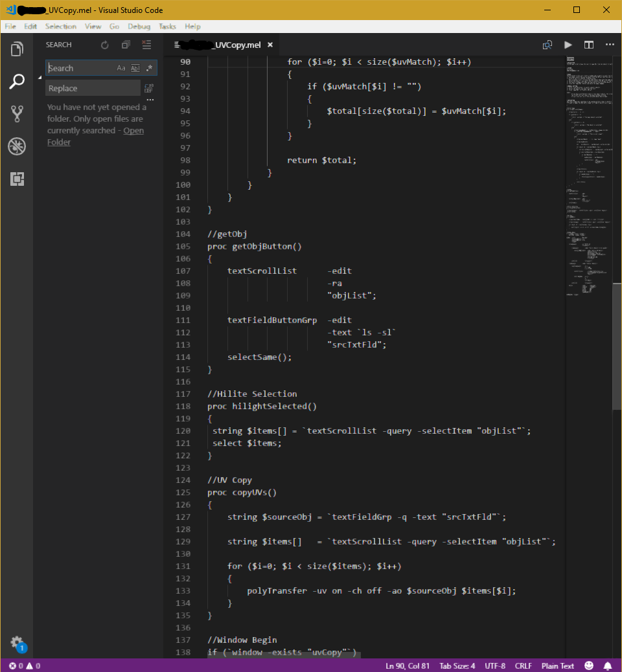622x672 pixels.
Task: Enable Match Case in search
Action: tap(120, 67)
